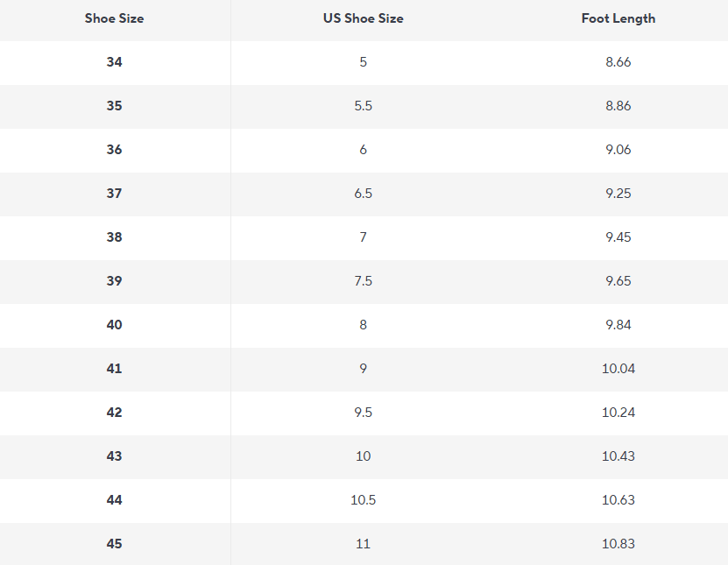
Task: Click foot length 9.25 value
Action: click(x=618, y=194)
